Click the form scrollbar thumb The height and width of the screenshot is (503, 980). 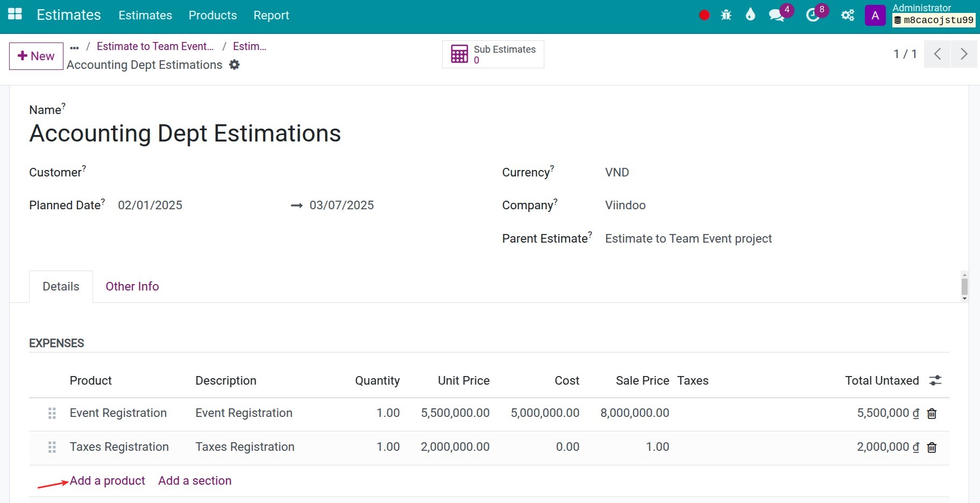(x=964, y=286)
